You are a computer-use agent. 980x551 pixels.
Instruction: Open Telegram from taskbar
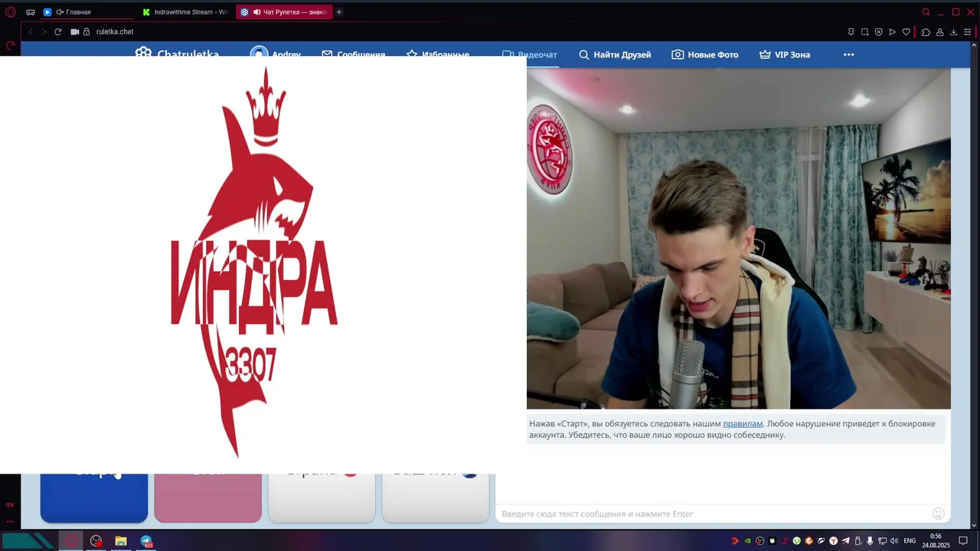(x=146, y=541)
